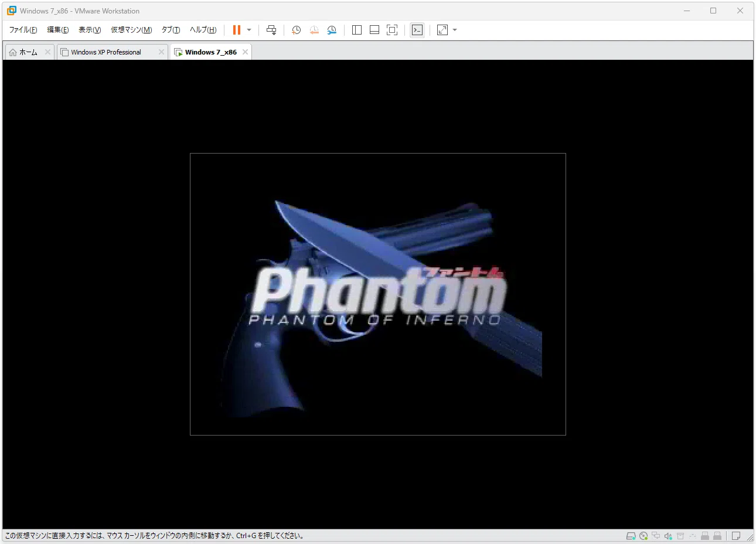The width and height of the screenshot is (756, 544).
Task: Click the Bluetooth device status icon
Action: (693, 536)
